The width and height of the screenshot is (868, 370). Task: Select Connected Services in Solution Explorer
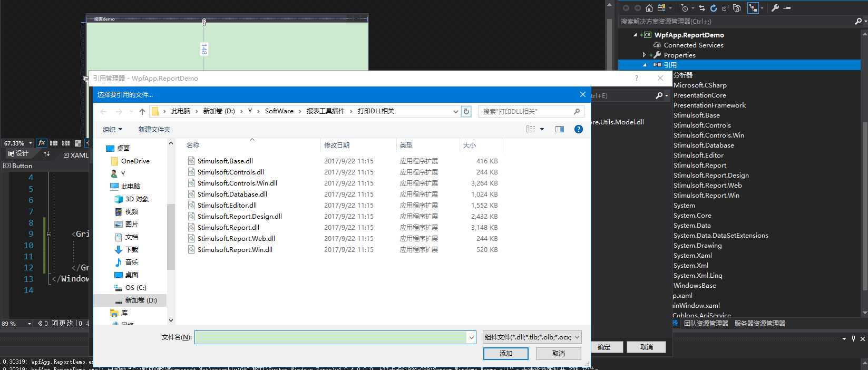[694, 45]
